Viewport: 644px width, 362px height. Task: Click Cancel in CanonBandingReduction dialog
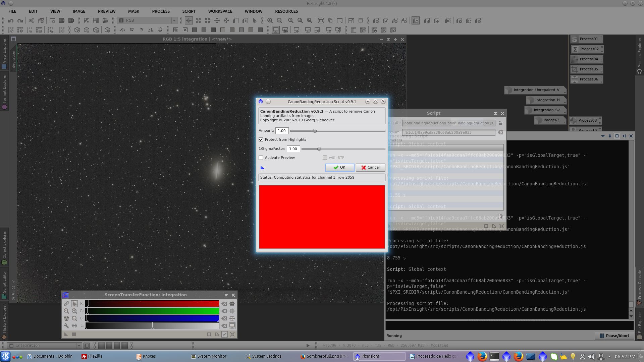(x=370, y=168)
